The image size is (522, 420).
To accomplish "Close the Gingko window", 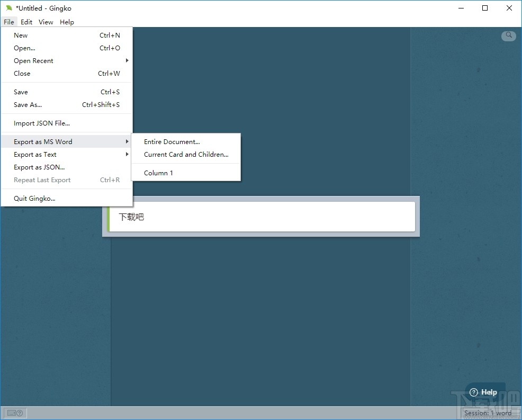I will pos(509,8).
